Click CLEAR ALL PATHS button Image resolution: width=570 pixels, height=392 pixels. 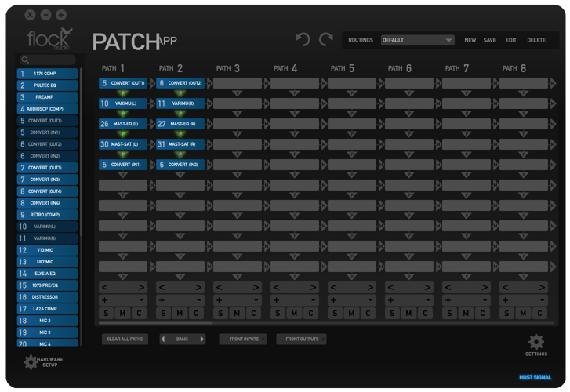pos(125,339)
